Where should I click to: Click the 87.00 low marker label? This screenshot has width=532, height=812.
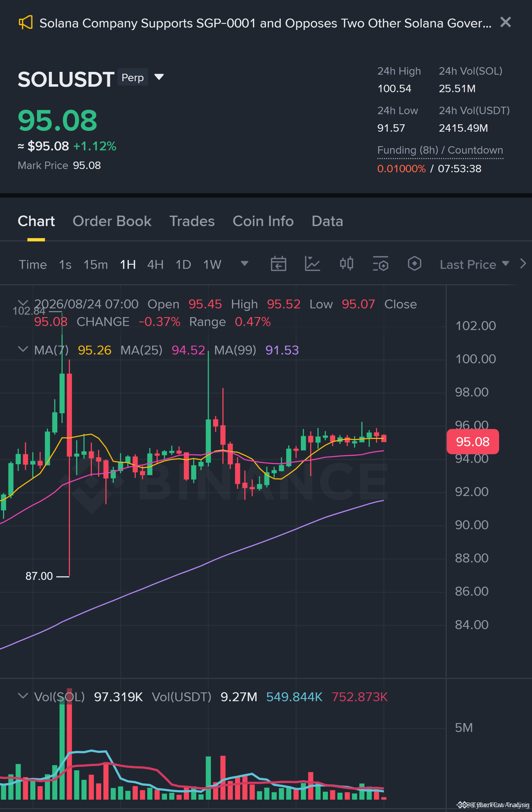[39, 576]
